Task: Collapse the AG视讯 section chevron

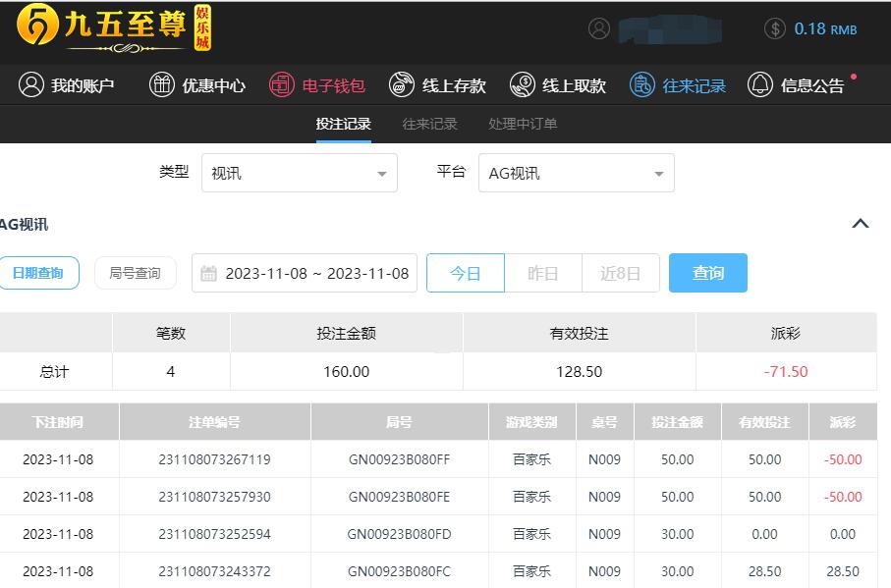Action: tap(861, 224)
